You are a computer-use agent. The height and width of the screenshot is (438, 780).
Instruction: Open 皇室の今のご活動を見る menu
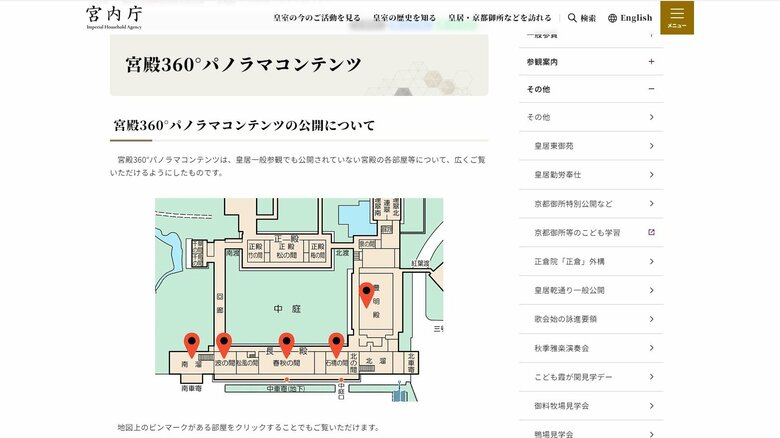pos(316,18)
